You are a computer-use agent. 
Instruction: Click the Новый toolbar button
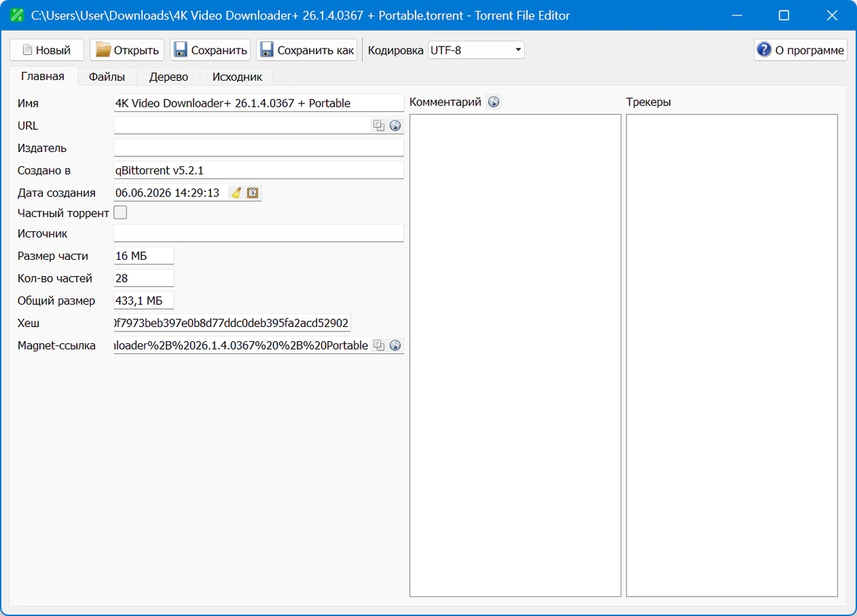point(46,50)
